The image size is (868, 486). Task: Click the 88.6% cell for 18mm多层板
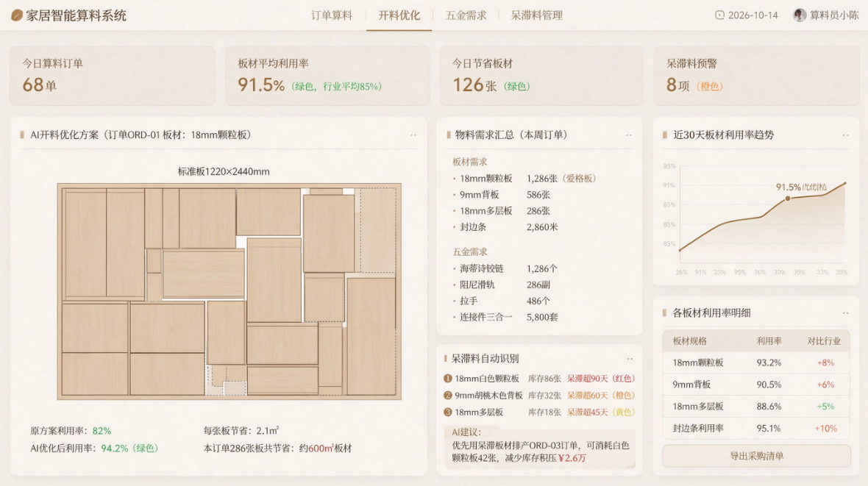pyautogui.click(x=769, y=407)
